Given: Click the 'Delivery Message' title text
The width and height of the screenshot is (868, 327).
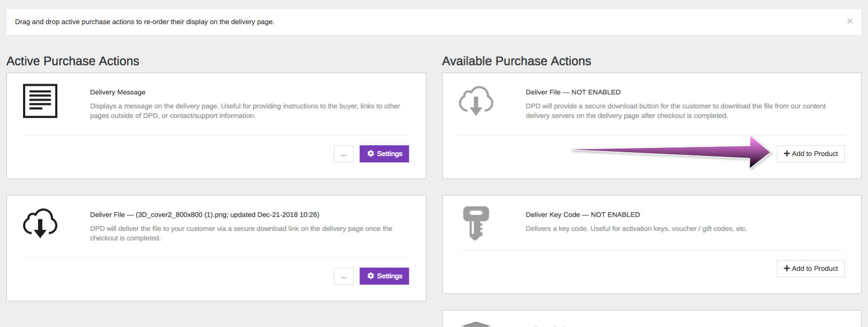Looking at the screenshot, I should 118,92.
